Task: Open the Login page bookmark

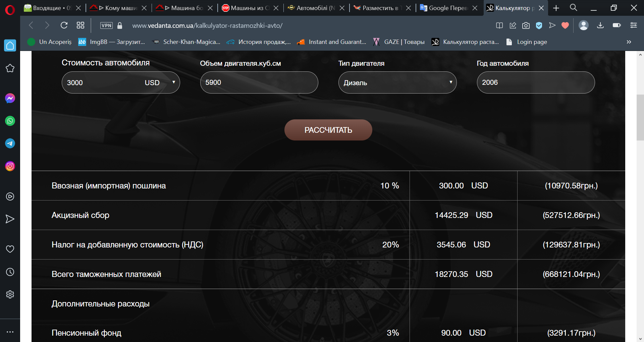Action: [526, 42]
